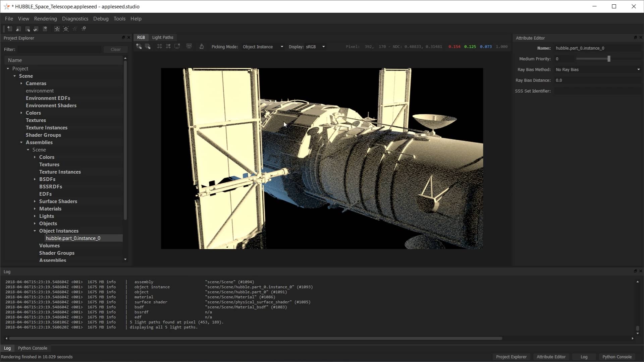Screen dimensions: 644x362
Task: Expand the BSDFs node
Action: 35,179
